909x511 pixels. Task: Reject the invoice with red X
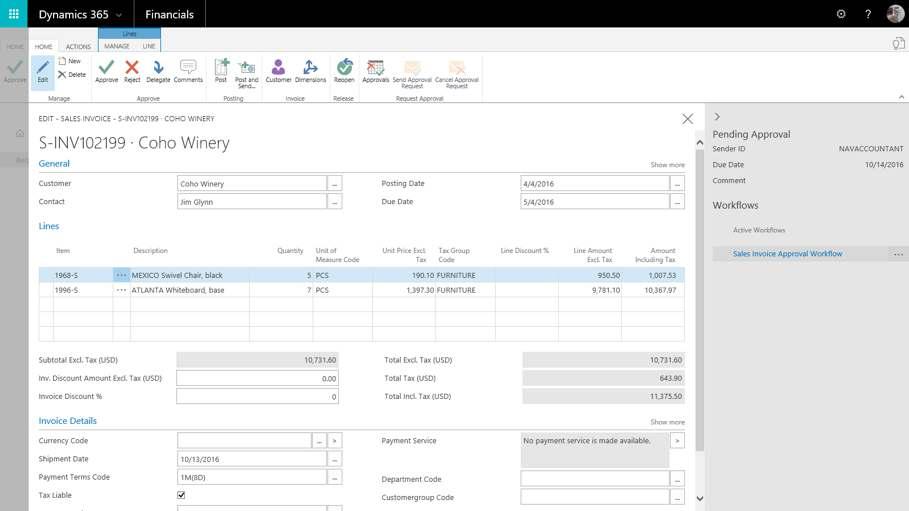[x=132, y=71]
